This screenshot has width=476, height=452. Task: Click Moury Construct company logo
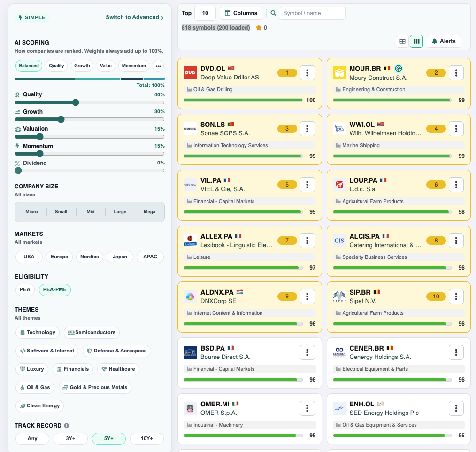click(339, 73)
